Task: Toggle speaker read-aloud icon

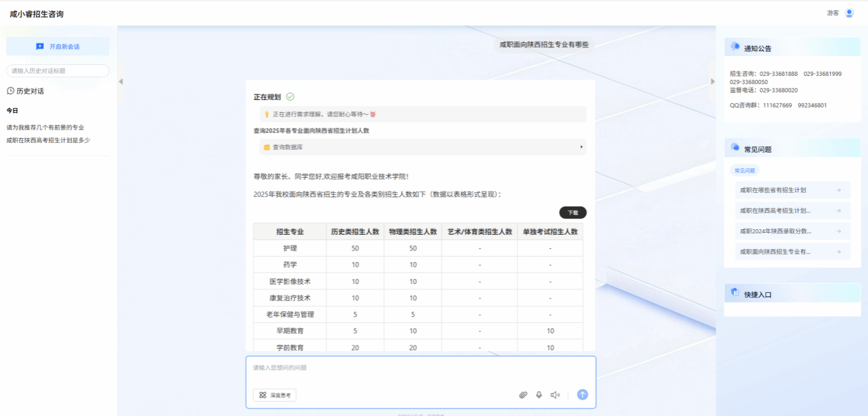Action: click(555, 395)
